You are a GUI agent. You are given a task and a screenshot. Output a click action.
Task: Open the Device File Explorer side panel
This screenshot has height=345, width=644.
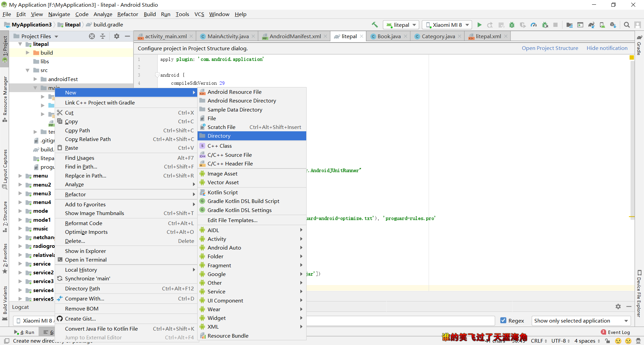pyautogui.click(x=639, y=293)
